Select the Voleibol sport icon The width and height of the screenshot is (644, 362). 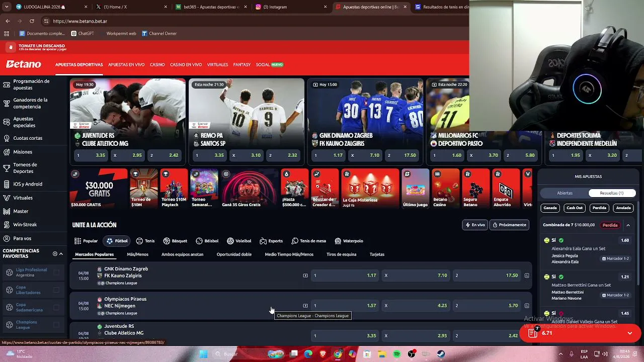tap(230, 241)
